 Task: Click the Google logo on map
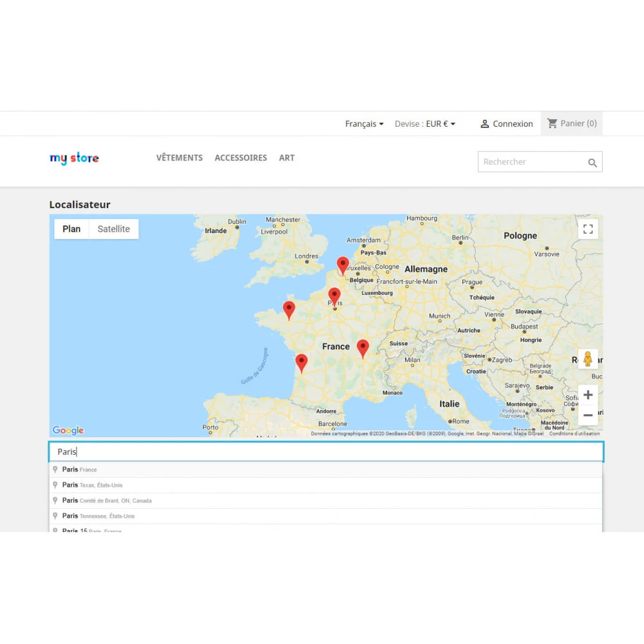pyautogui.click(x=68, y=430)
